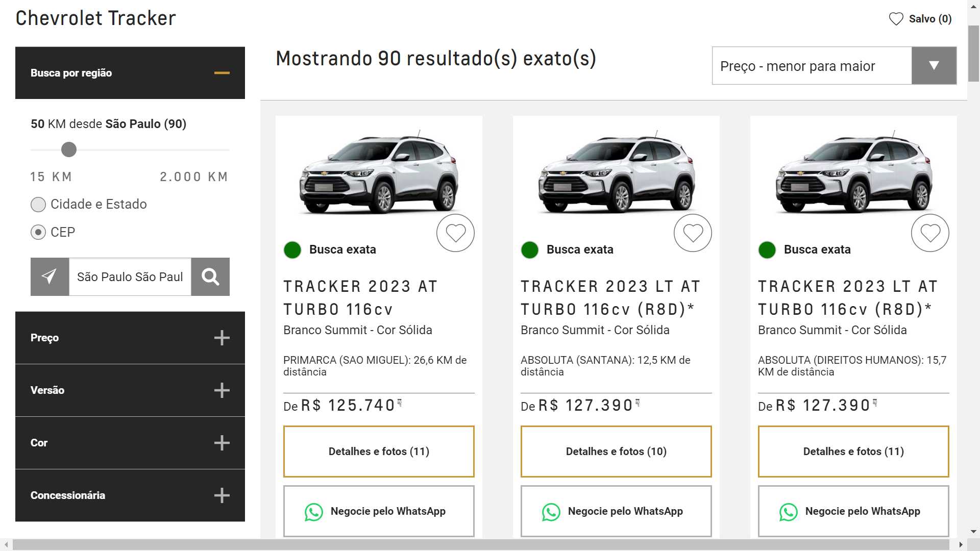The height and width of the screenshot is (551, 980).
Task: Favorite the PRIMARCA Tracker 2023 AT Turbo
Action: [455, 233]
